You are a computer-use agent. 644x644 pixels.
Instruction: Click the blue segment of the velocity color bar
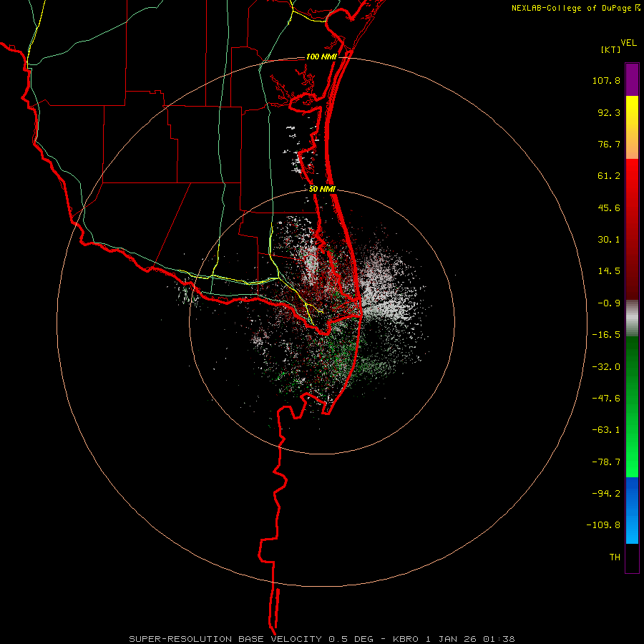tap(632, 510)
